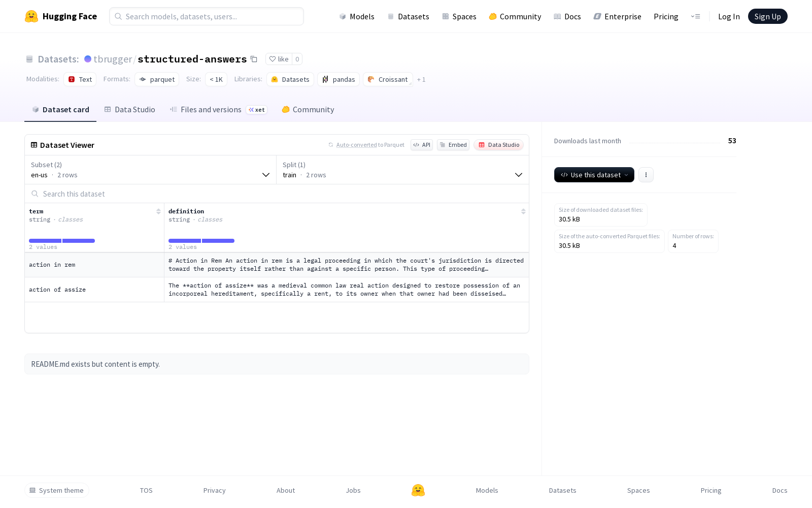Click the Text modality tag
This screenshot has width=812, height=508.
pos(80,79)
